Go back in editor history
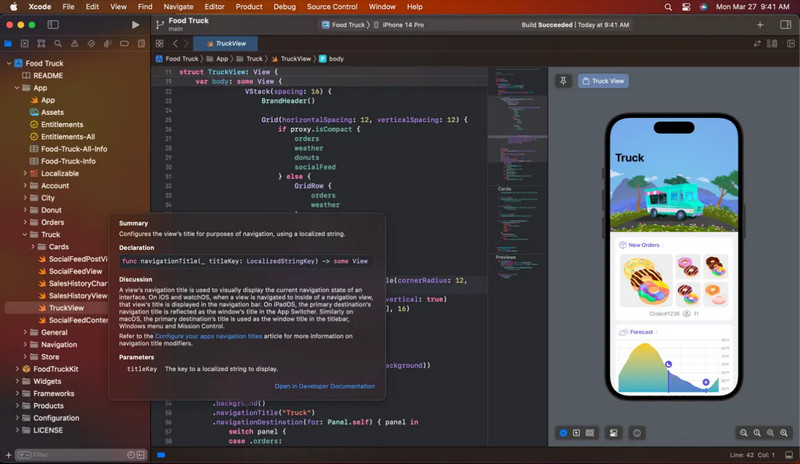This screenshot has width=800, height=464. 175,44
